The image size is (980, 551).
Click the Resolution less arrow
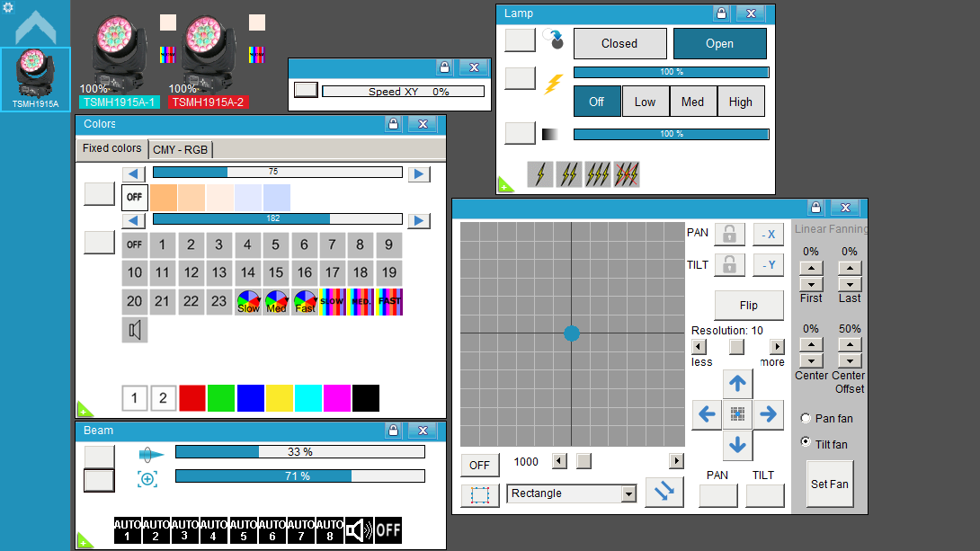[x=699, y=347]
